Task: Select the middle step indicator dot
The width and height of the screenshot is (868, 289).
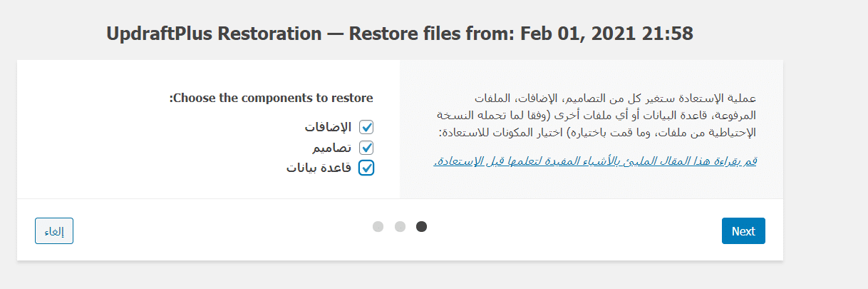Action: click(400, 226)
